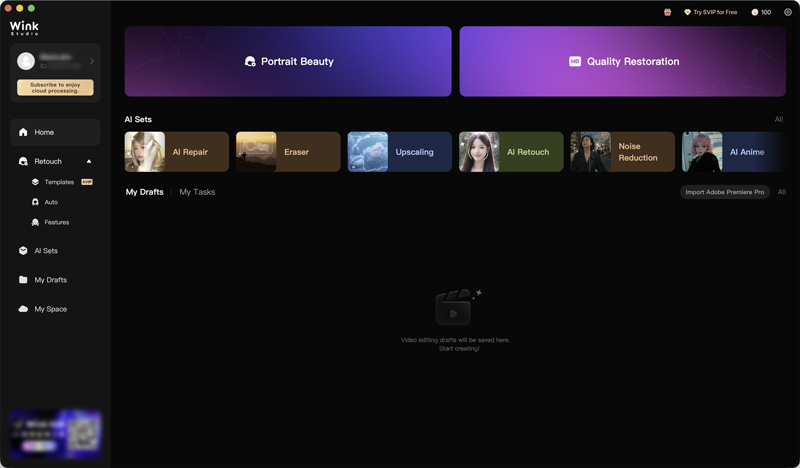The height and width of the screenshot is (468, 800).
Task: Click the coin balance showing 100
Action: [761, 12]
